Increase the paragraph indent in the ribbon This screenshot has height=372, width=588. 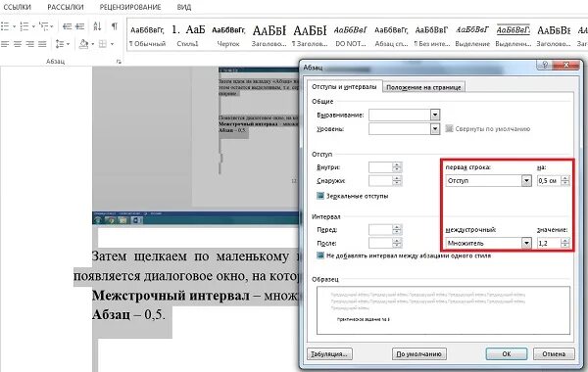(x=80, y=26)
